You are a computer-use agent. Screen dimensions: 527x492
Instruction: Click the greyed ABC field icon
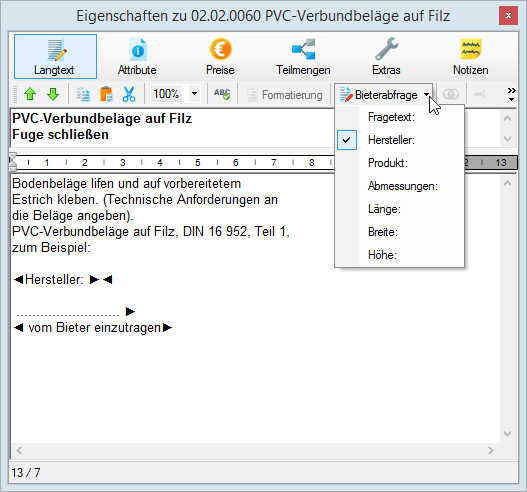[481, 95]
